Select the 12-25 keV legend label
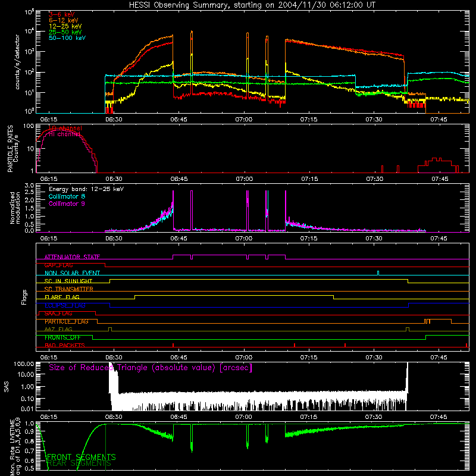 point(65,26)
